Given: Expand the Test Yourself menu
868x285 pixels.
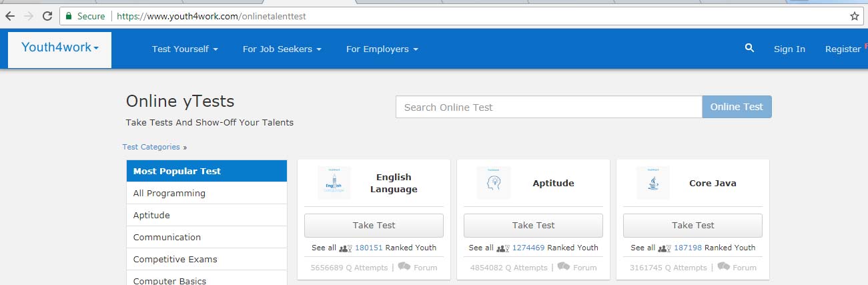Looking at the screenshot, I should pyautogui.click(x=185, y=49).
